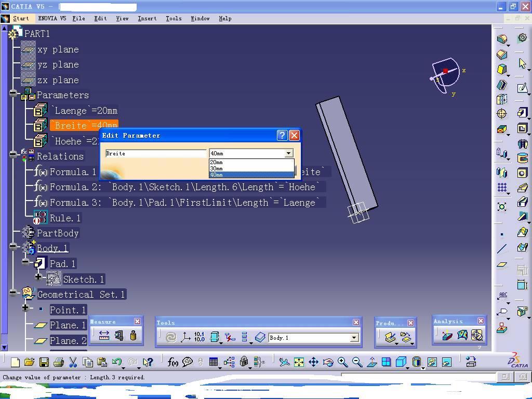Open the Insert menu
Image resolution: width=532 pixels, height=399 pixels.
[147, 18]
